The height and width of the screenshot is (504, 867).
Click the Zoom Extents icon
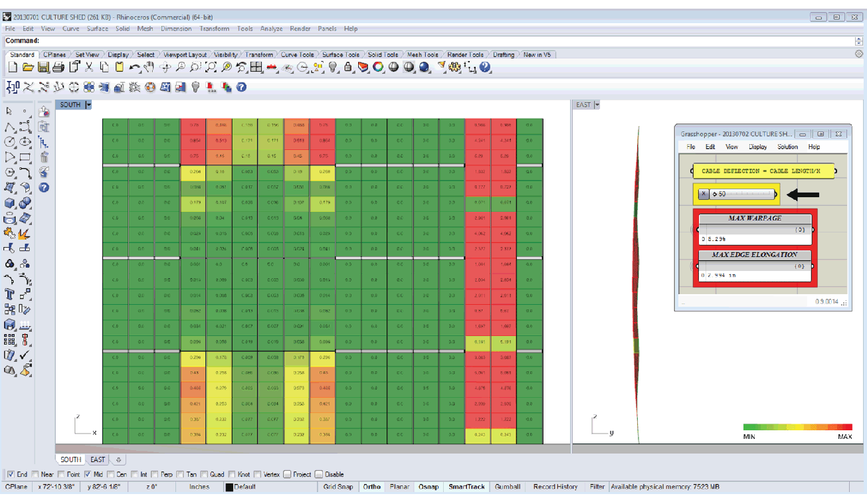211,67
